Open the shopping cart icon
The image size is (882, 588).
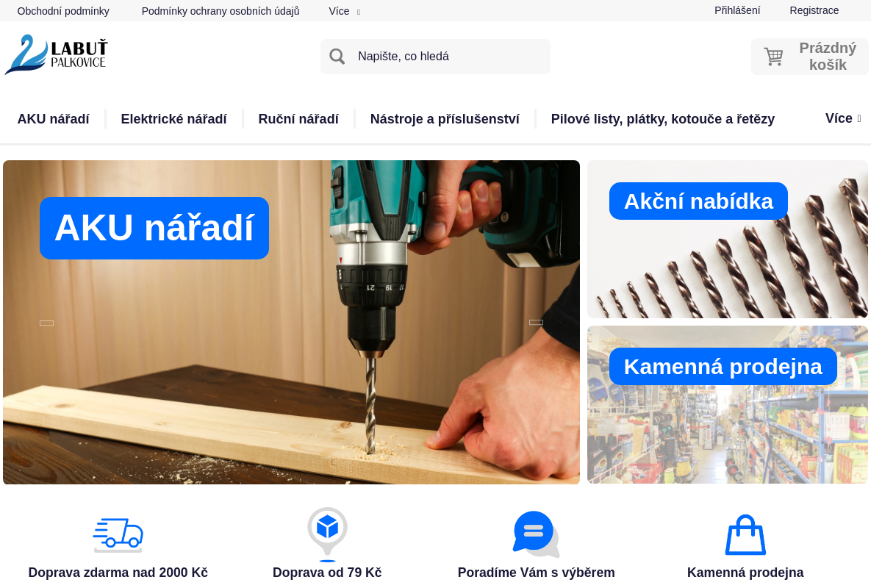(x=773, y=57)
